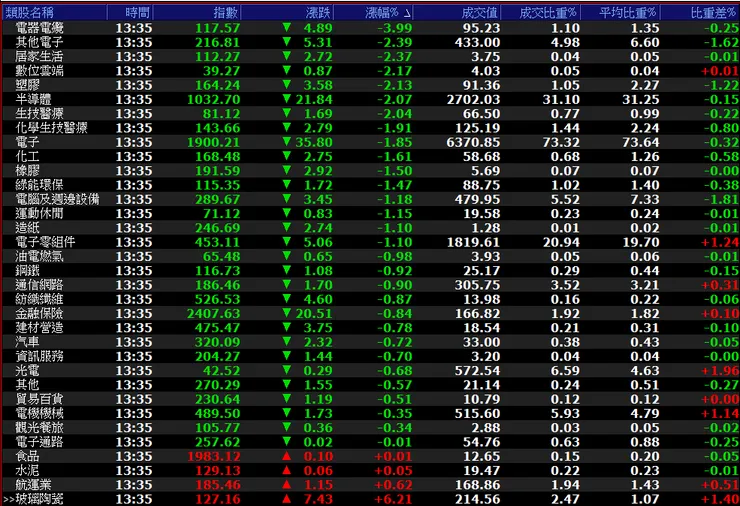Click the 金融保險 index value 2407.63

(x=214, y=314)
